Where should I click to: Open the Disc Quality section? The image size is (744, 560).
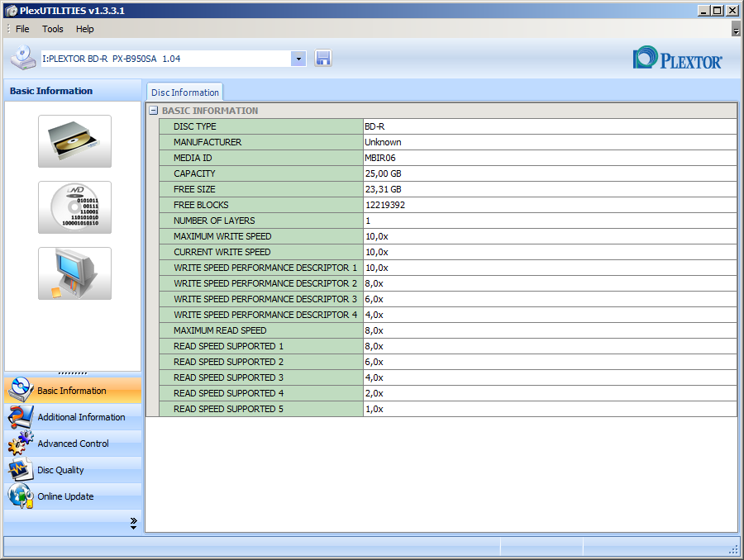(73, 470)
